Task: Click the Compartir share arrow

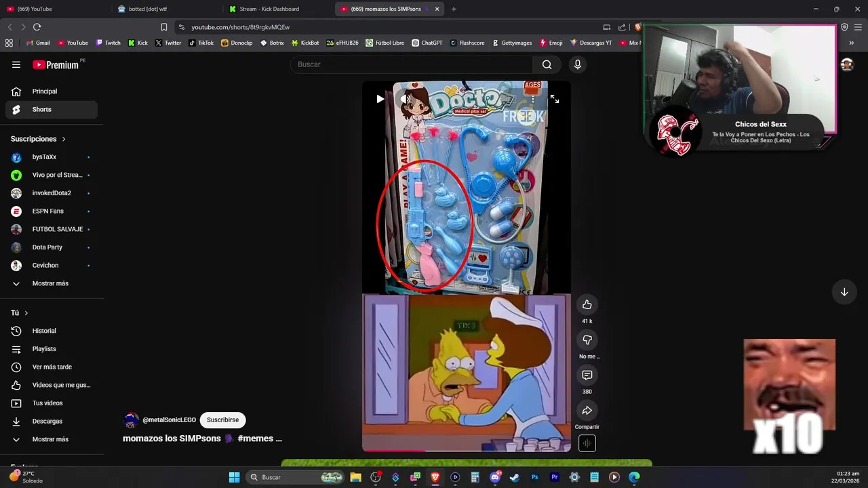Action: tap(587, 411)
